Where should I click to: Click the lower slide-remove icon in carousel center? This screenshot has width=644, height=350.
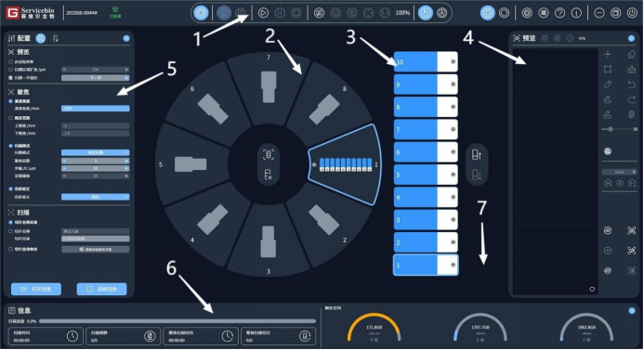[269, 175]
